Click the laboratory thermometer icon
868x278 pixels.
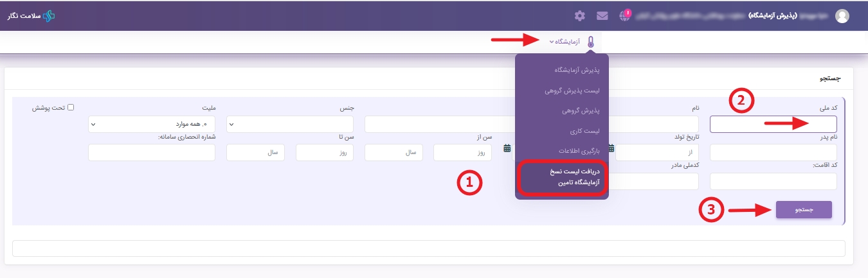coord(590,42)
